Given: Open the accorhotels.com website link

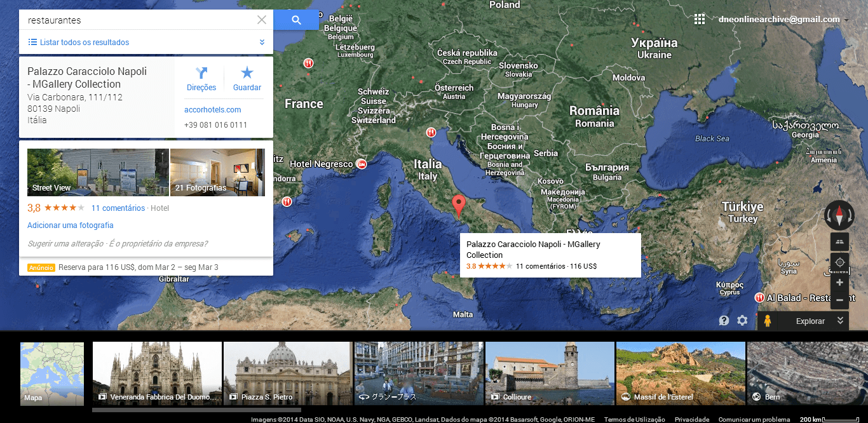Looking at the screenshot, I should 212,110.
